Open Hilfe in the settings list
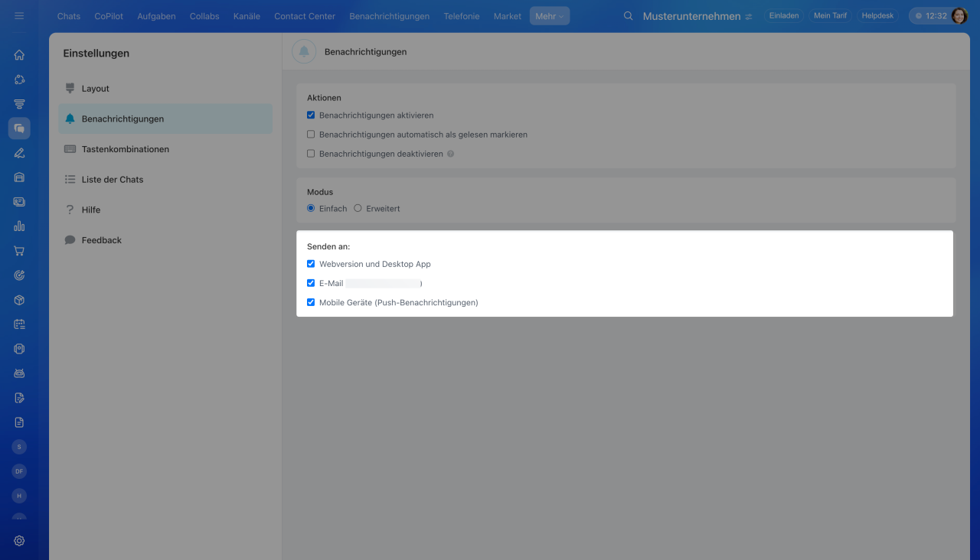Viewport: 980px width, 560px height. click(165, 210)
